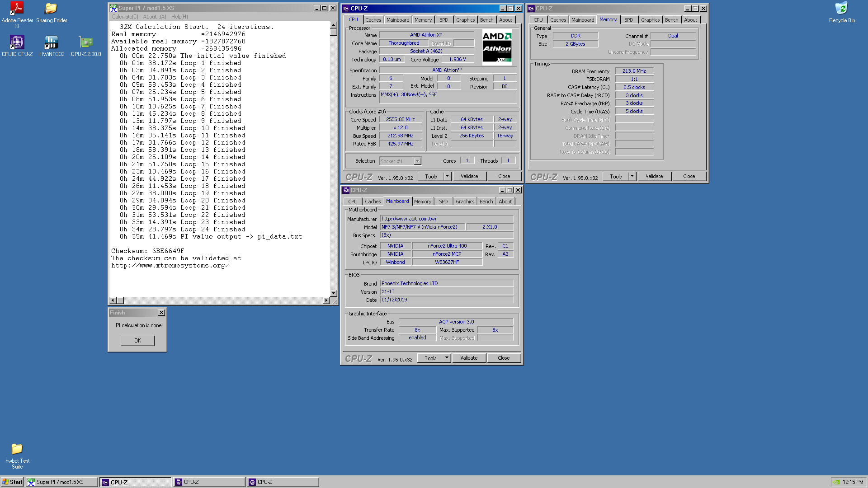Activate the third CPU-Z taskbar button
The image size is (868, 488).
point(283,482)
